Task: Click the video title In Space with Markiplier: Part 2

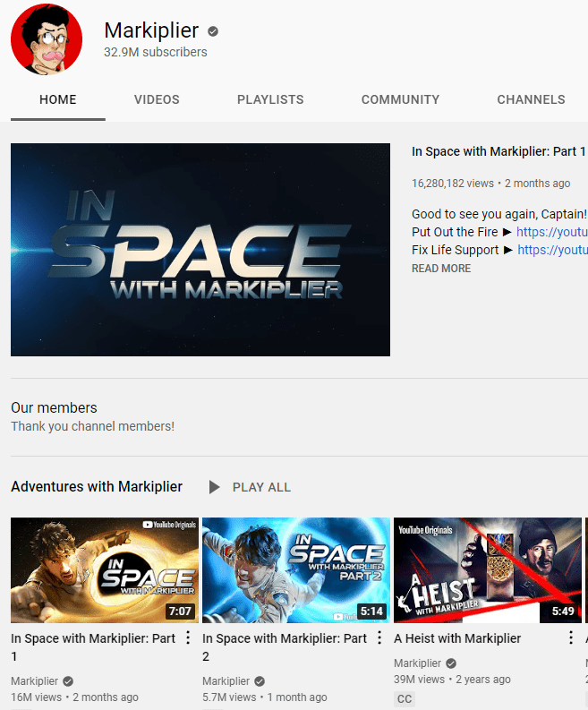Action: pyautogui.click(x=285, y=647)
